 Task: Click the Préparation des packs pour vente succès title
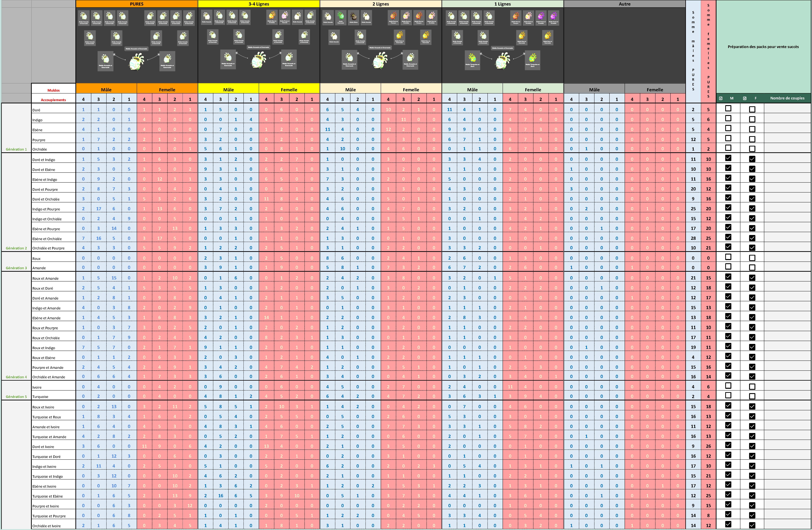[763, 47]
